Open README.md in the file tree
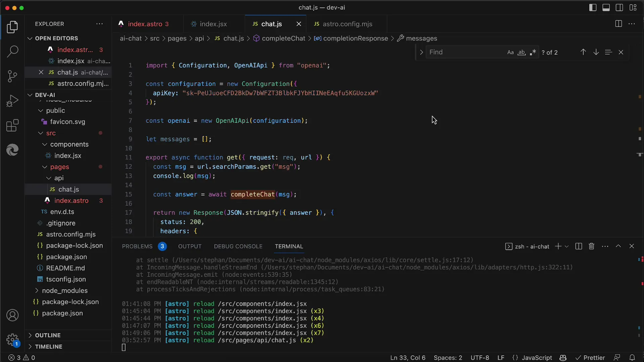 coord(65,268)
